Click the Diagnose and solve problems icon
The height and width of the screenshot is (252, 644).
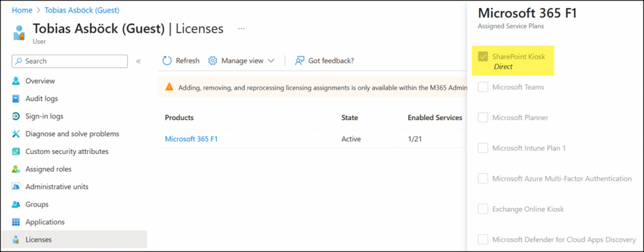tap(16, 134)
